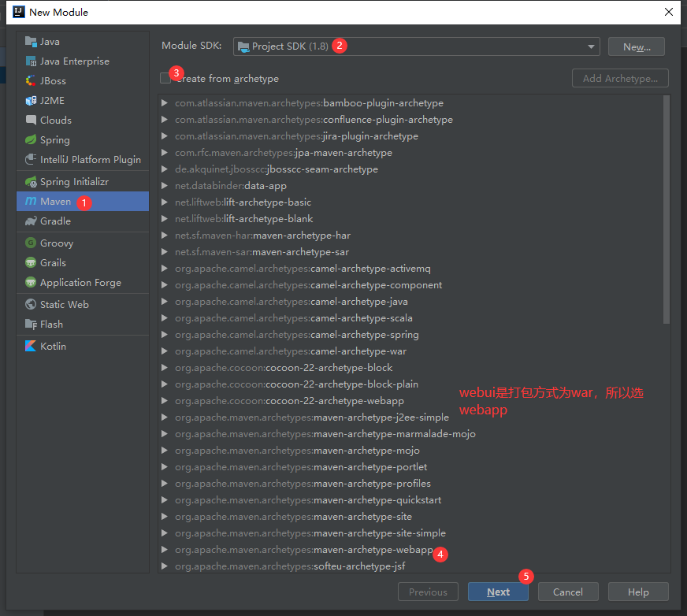Viewport: 687px width, 616px height.
Task: Click the Flash icon
Action: 31,325
